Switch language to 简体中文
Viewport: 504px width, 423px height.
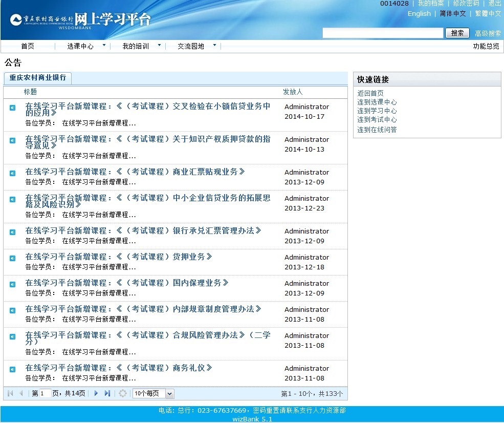tap(453, 13)
